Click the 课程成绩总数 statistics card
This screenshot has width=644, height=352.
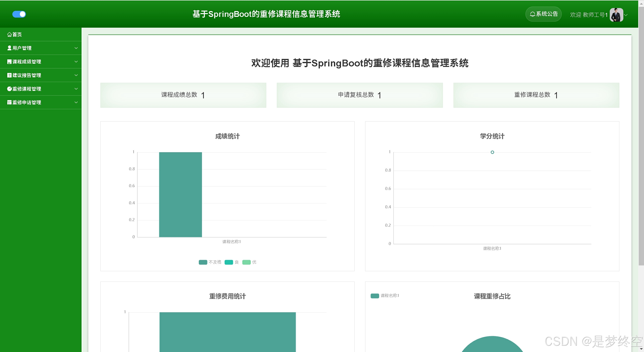point(183,95)
